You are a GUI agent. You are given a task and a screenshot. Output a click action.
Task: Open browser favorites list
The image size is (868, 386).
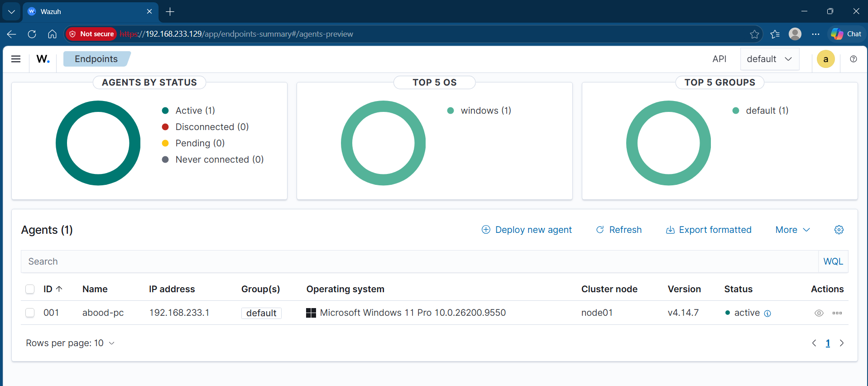(775, 34)
